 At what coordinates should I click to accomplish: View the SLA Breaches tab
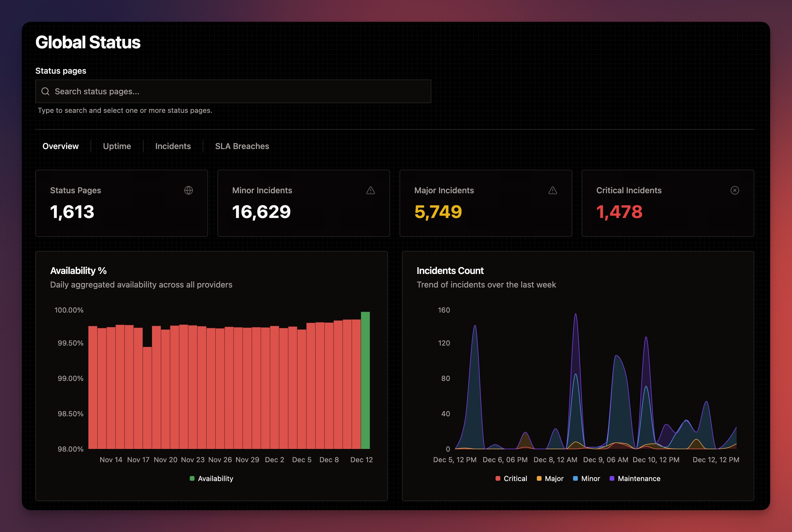(x=242, y=146)
